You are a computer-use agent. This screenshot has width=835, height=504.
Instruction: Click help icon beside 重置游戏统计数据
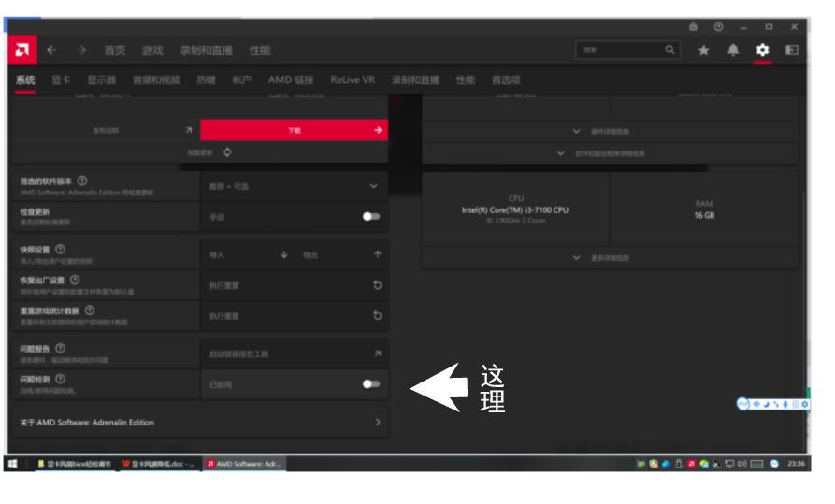90,310
